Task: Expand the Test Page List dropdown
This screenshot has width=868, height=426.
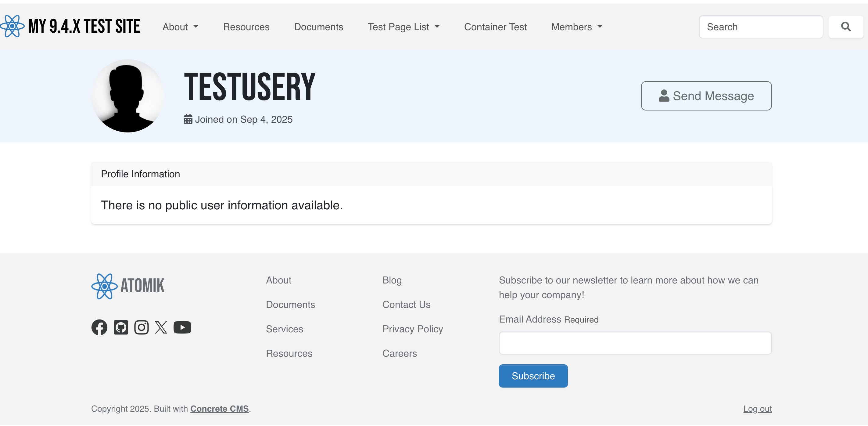Action: coord(403,27)
